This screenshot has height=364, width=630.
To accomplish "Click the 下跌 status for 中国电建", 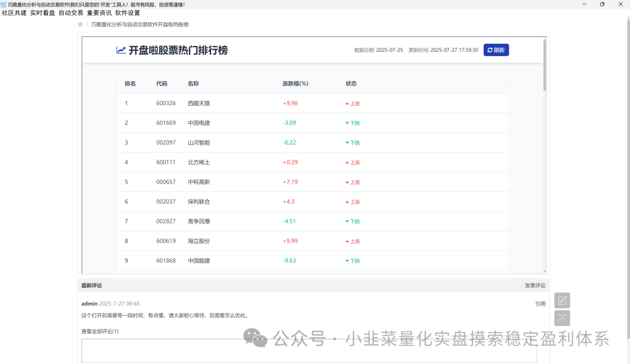I will coord(353,123).
